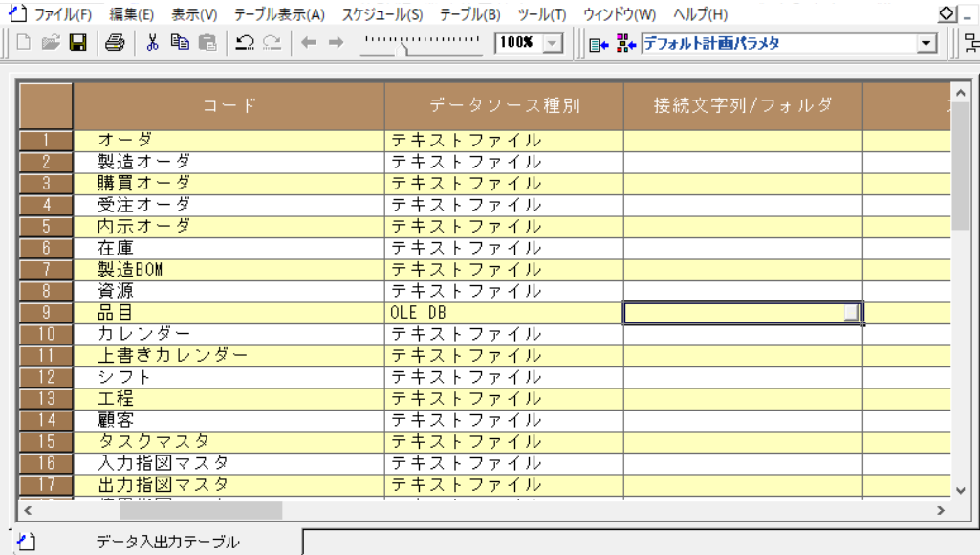Click the Open folder icon
The image size is (980, 555).
point(51,42)
